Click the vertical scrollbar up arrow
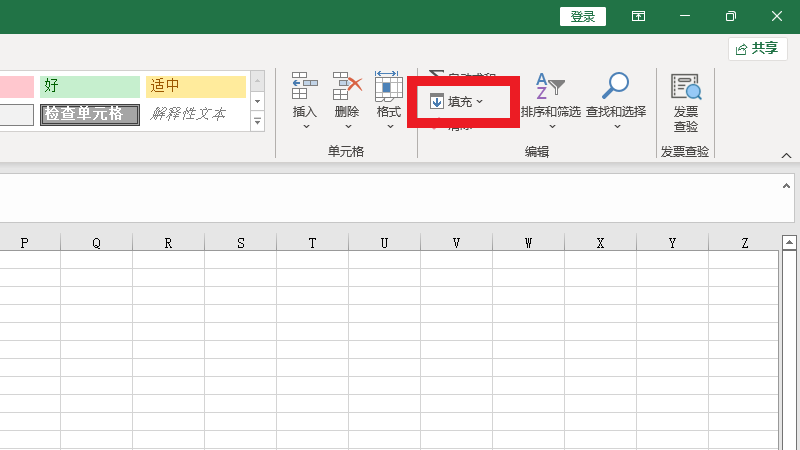This screenshot has height=450, width=800. pyautogui.click(x=789, y=243)
